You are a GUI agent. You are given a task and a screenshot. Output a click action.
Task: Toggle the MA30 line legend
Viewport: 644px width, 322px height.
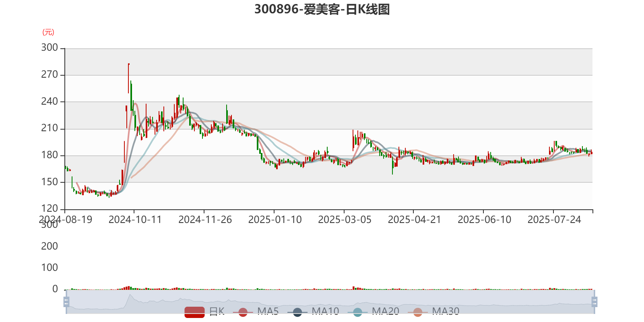click(433, 312)
